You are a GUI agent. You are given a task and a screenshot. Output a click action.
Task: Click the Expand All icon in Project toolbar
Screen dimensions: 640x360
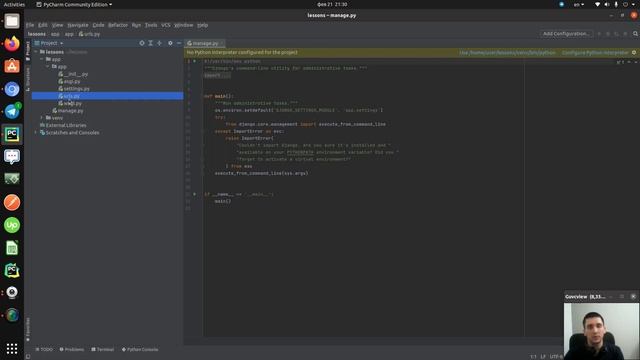(x=151, y=43)
